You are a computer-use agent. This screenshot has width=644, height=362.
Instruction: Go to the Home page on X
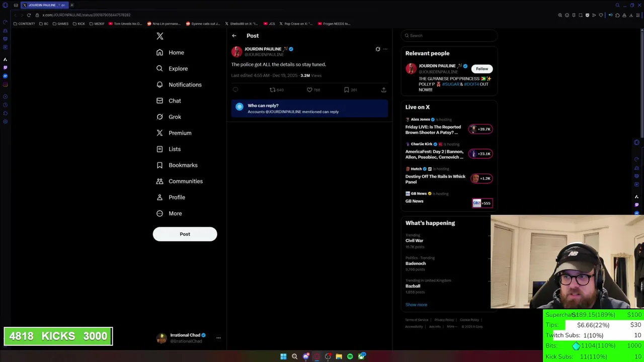(x=170, y=52)
